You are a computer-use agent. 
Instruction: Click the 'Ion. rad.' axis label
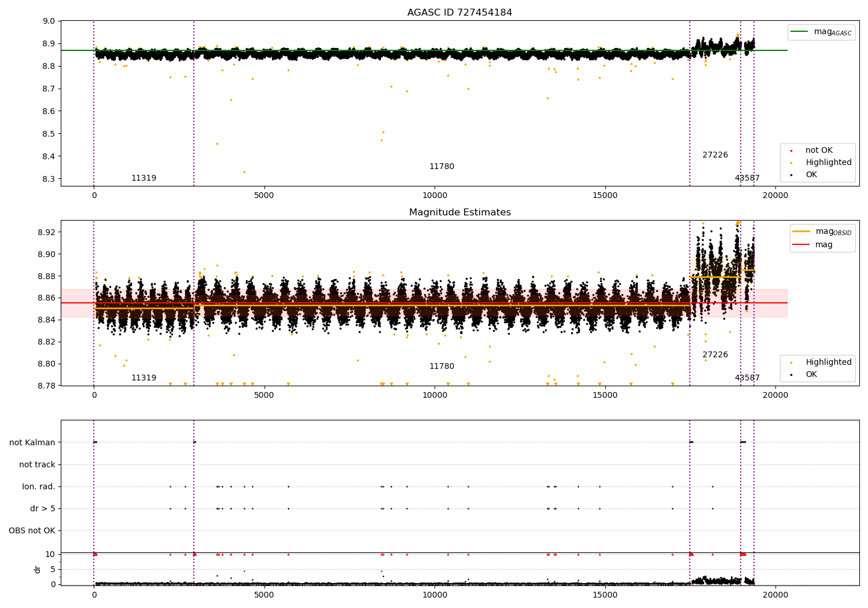point(39,487)
